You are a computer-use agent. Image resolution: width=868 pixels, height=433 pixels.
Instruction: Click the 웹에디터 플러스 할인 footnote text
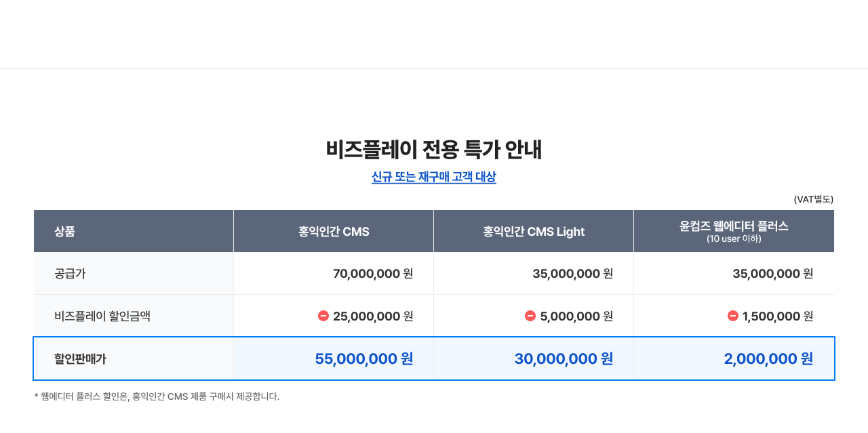pos(157,396)
